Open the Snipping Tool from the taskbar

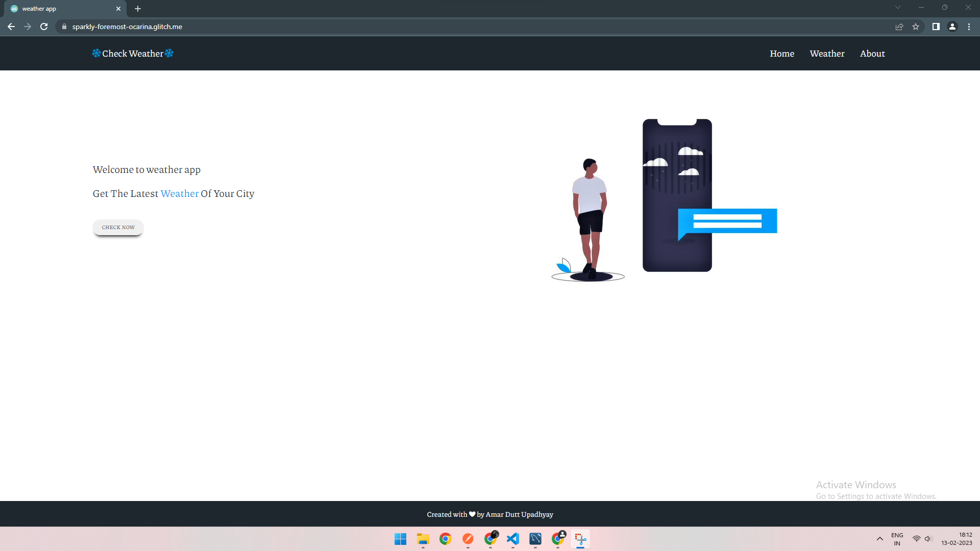tap(581, 539)
